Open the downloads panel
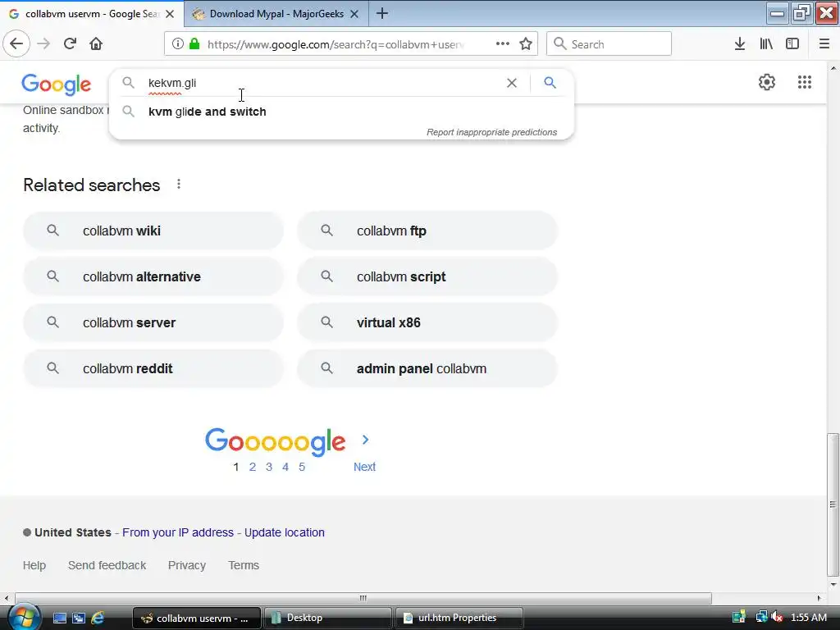 click(x=740, y=44)
